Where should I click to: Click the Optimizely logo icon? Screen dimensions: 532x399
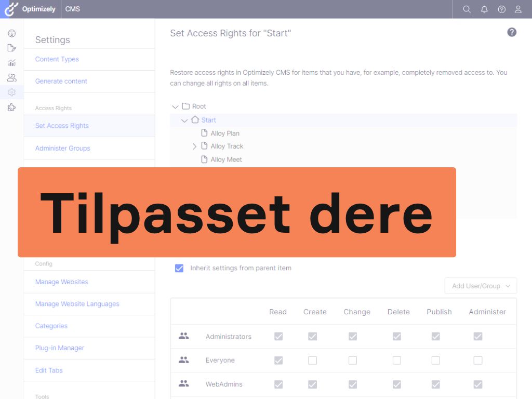coord(11,9)
